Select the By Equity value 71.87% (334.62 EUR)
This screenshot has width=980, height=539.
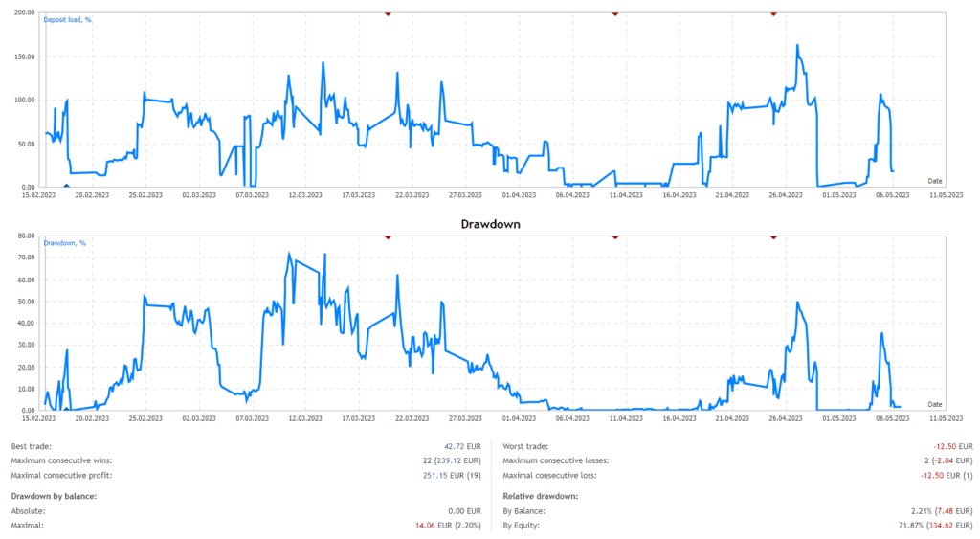[927, 526]
